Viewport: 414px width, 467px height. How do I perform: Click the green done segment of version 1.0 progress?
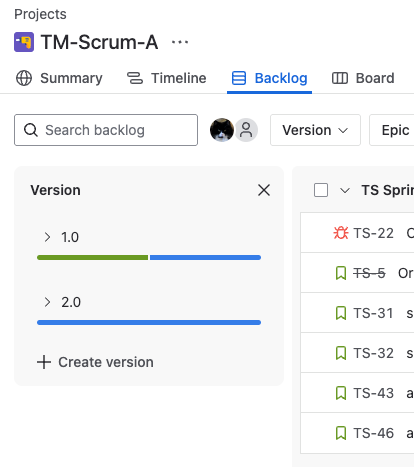coord(93,257)
